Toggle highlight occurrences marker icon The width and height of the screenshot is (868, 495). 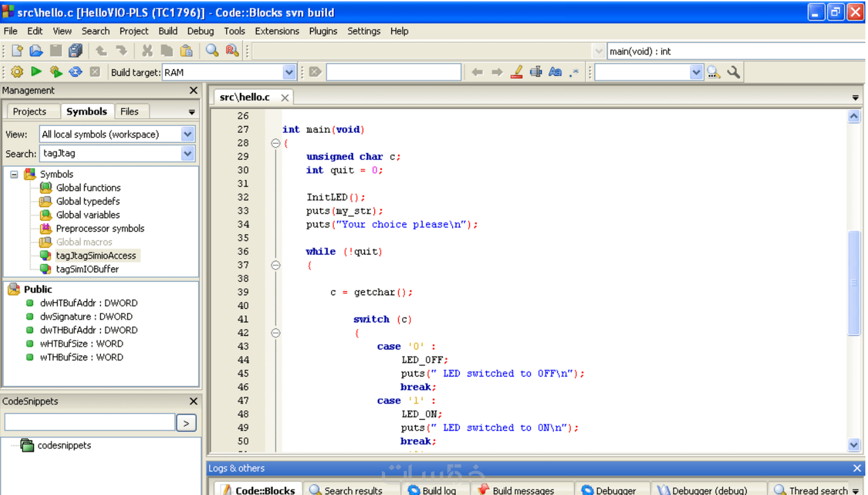517,72
